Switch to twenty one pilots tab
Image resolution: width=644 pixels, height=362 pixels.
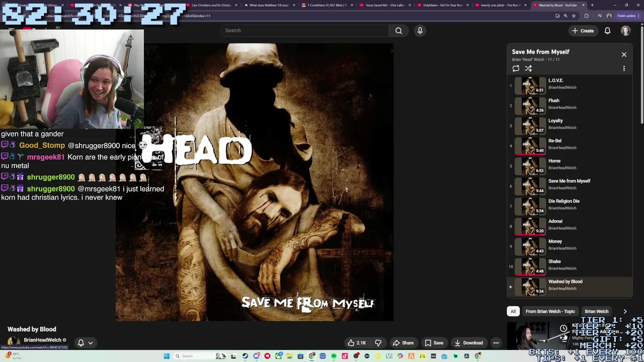[500, 5]
